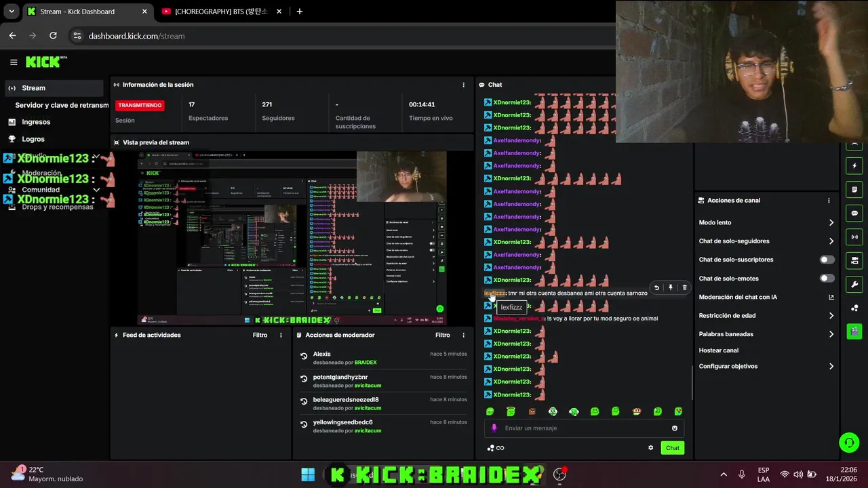Select the green clapperboard icon in right sidebar
Viewport: 868px width, 488px height.
[x=854, y=331]
